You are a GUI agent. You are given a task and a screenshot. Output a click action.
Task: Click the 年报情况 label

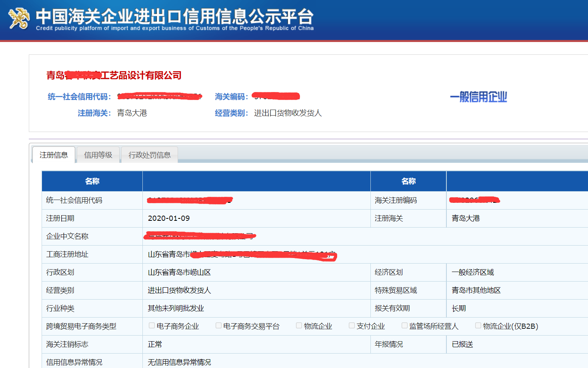pyautogui.click(x=389, y=344)
